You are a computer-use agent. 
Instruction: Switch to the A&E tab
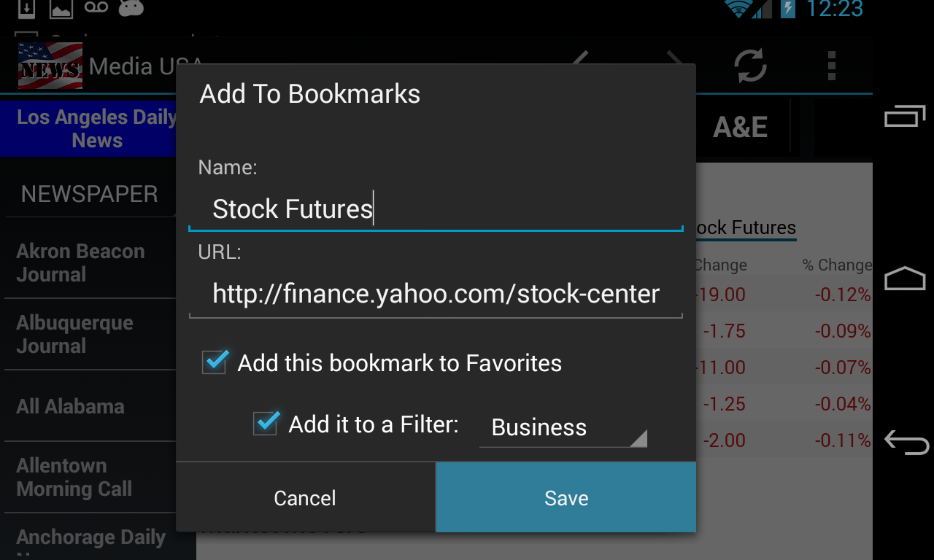[x=740, y=128]
